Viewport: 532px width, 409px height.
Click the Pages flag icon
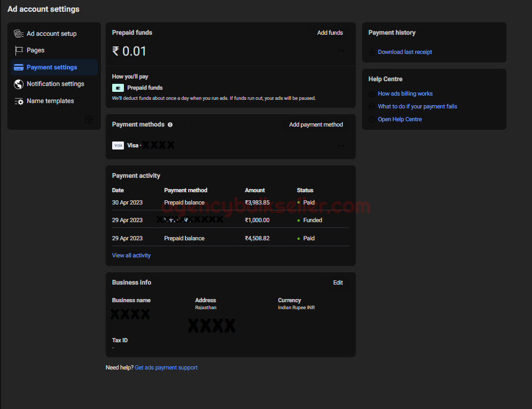click(x=19, y=50)
